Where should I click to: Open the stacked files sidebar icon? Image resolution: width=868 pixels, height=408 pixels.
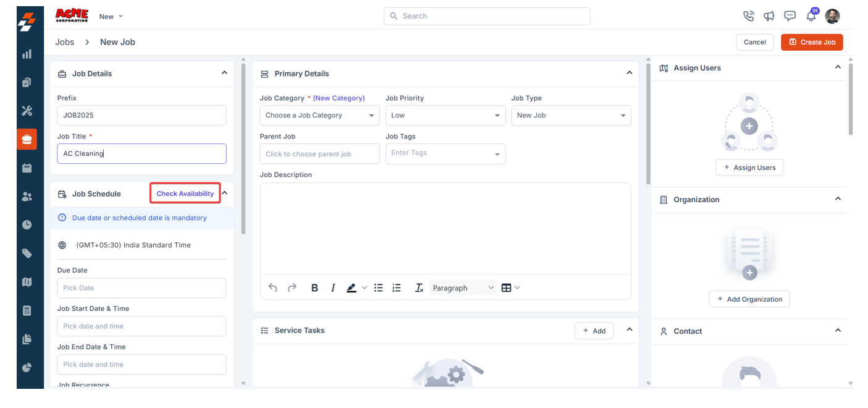(27, 339)
